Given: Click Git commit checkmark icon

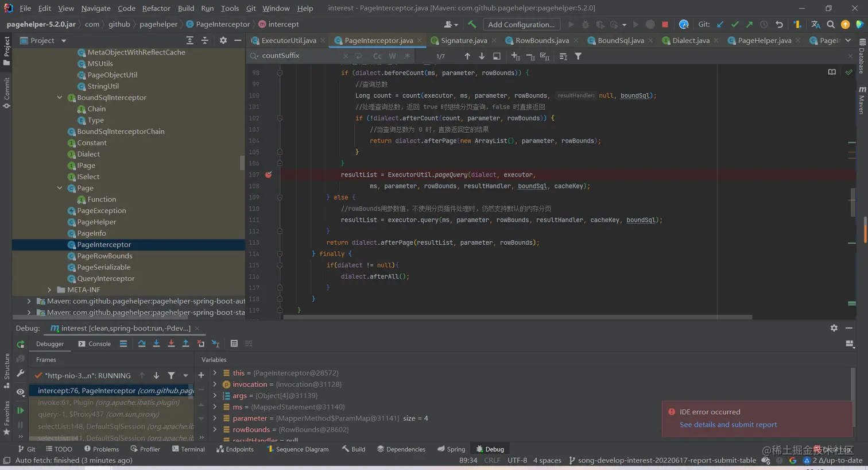Looking at the screenshot, I should pos(735,24).
